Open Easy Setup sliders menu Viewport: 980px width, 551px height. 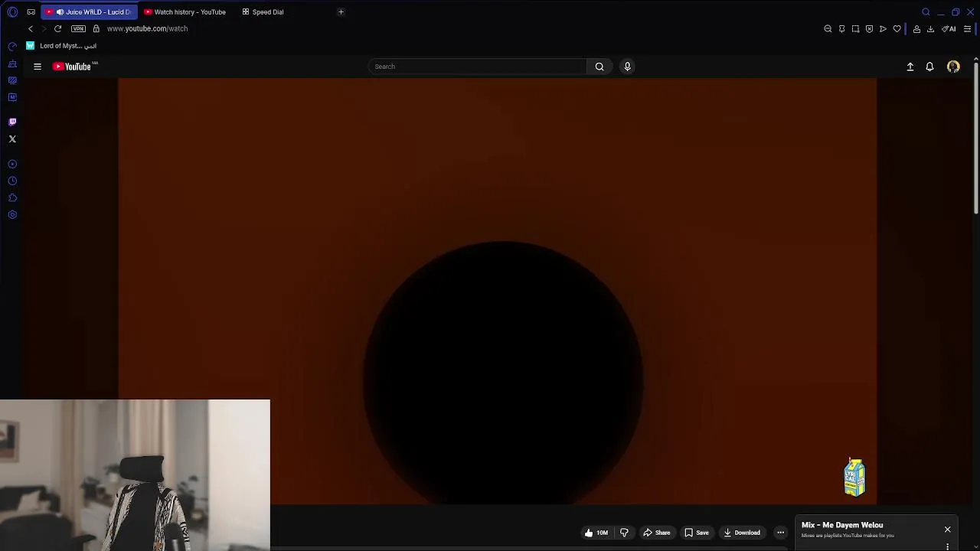pyautogui.click(x=967, y=29)
